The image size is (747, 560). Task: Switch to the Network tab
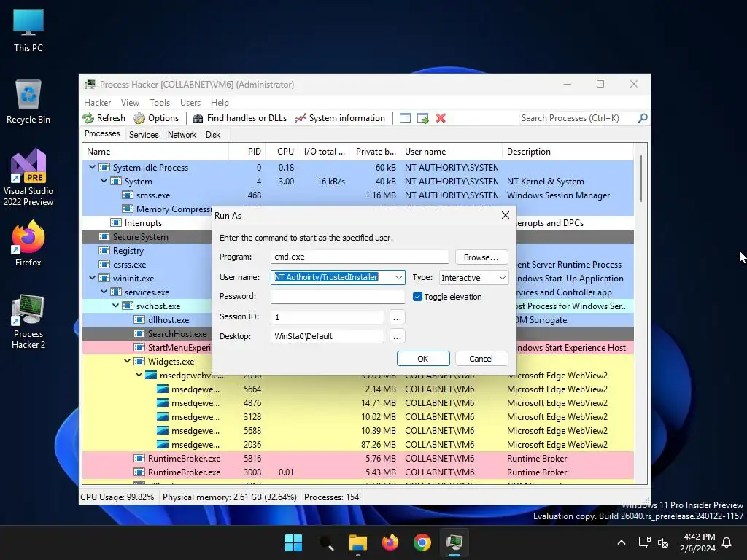tap(182, 135)
